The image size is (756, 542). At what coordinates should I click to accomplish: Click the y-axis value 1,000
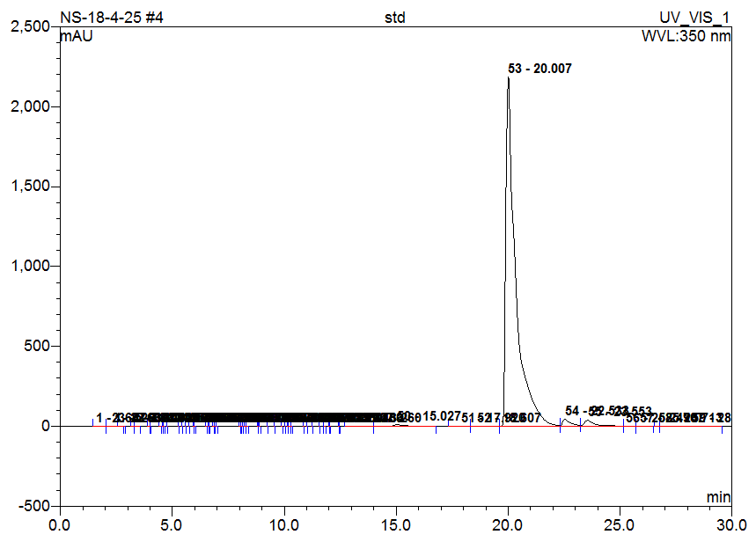[30, 267]
